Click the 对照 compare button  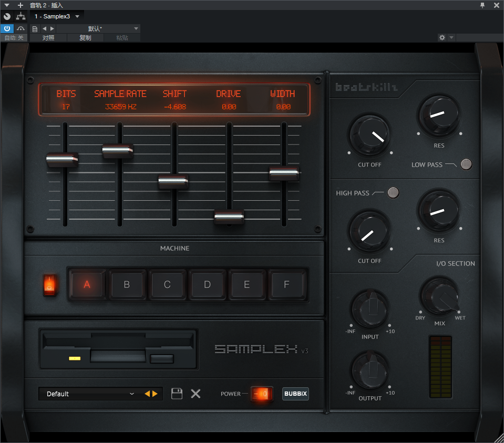[x=48, y=38]
